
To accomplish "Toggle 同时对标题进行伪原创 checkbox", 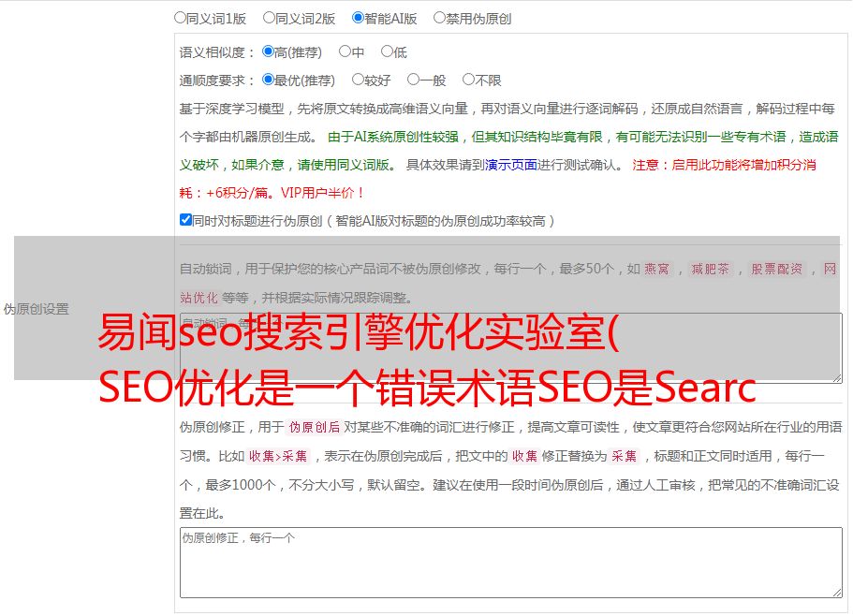I will click(185, 220).
